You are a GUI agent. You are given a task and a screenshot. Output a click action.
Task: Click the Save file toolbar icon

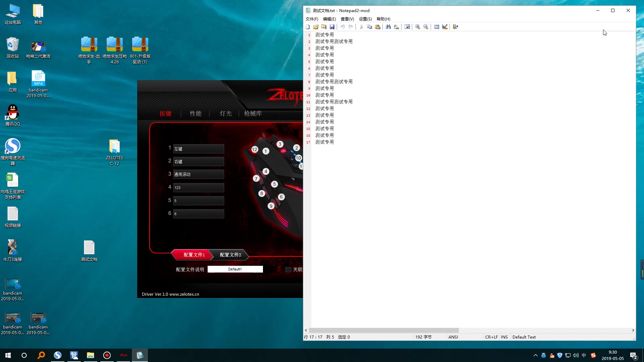coord(332,27)
